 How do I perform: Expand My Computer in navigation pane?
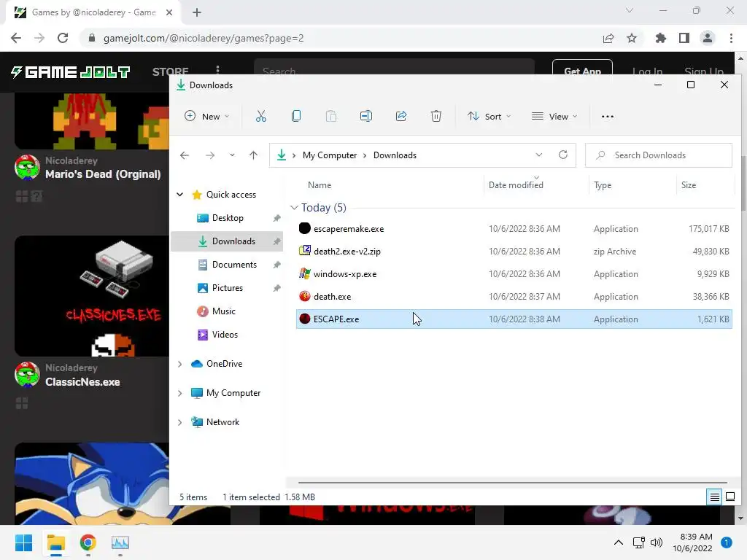pyautogui.click(x=180, y=393)
